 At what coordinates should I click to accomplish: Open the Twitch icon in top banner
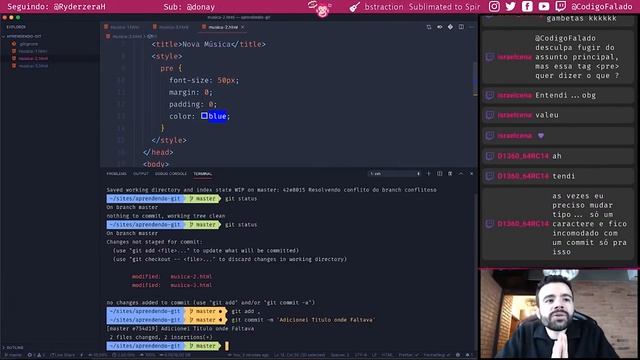[560, 7]
